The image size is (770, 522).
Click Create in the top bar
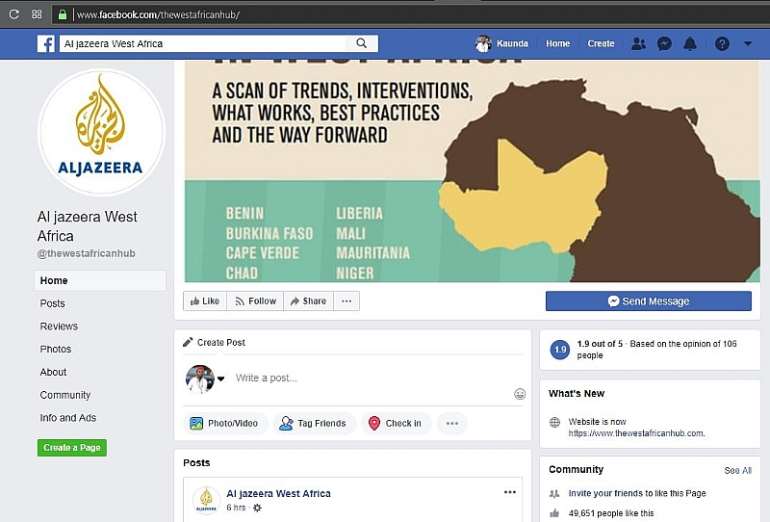coord(601,44)
